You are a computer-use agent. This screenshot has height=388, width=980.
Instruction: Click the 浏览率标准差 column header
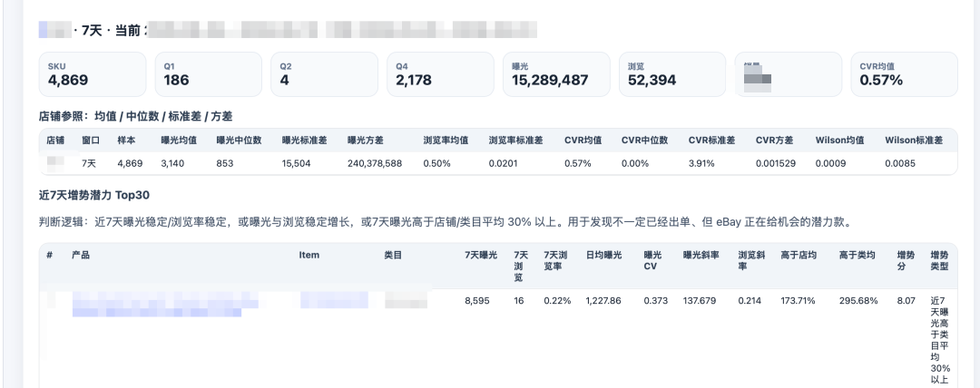click(x=515, y=141)
